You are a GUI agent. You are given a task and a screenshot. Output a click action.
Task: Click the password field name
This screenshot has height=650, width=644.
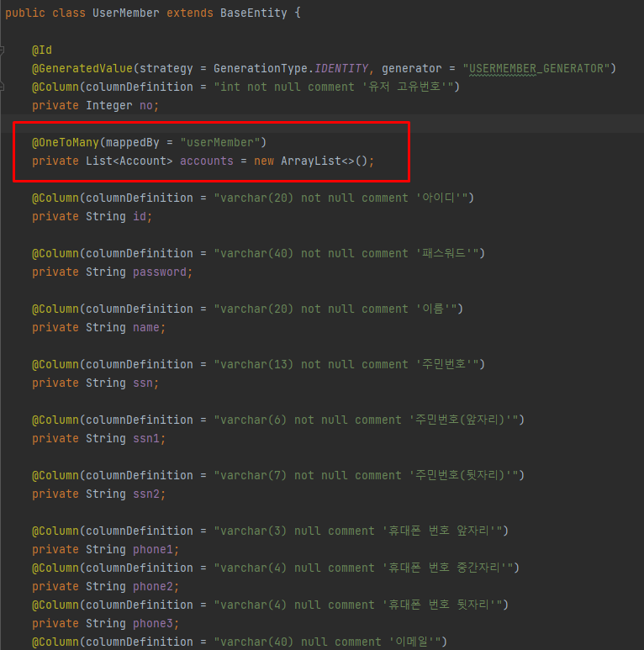(x=160, y=272)
